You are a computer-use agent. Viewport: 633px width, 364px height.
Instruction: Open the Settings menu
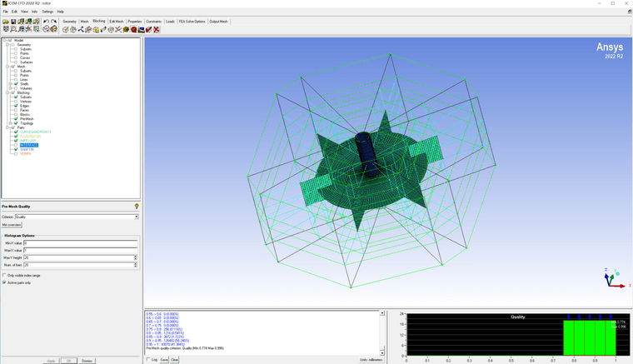pyautogui.click(x=47, y=12)
